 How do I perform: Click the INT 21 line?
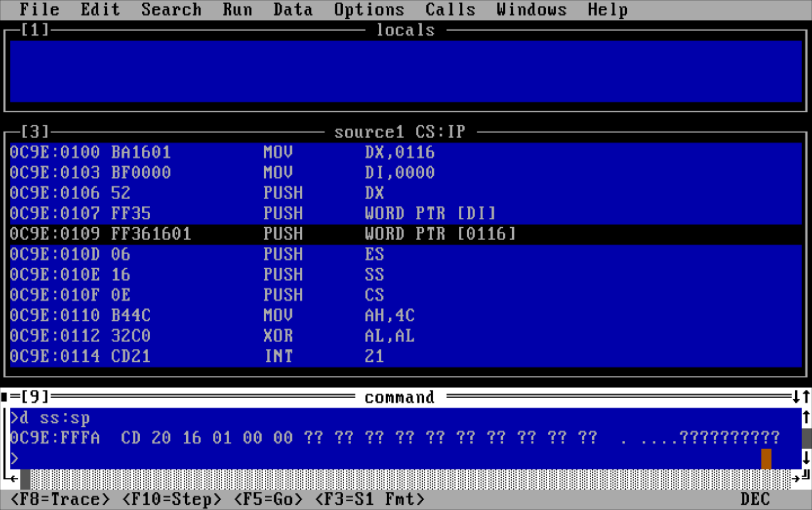[x=406, y=357]
